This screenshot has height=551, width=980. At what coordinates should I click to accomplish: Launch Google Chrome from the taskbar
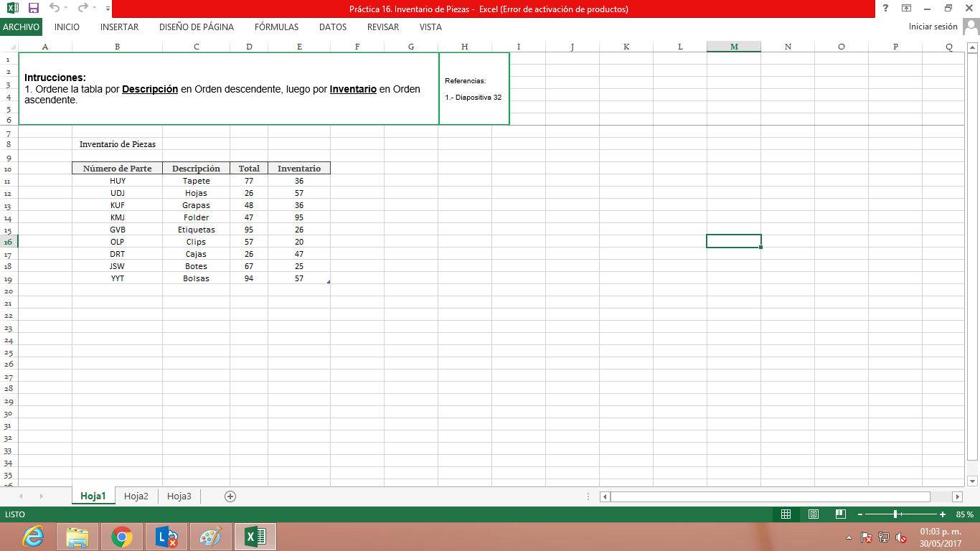click(122, 537)
